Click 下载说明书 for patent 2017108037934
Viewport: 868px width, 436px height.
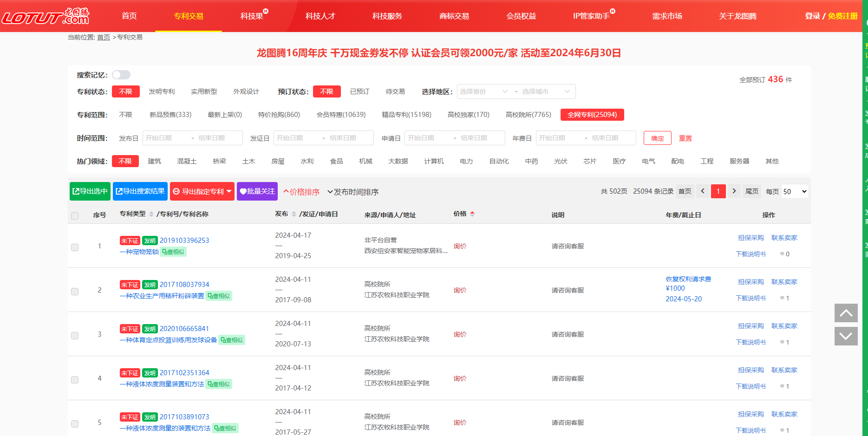tap(751, 298)
